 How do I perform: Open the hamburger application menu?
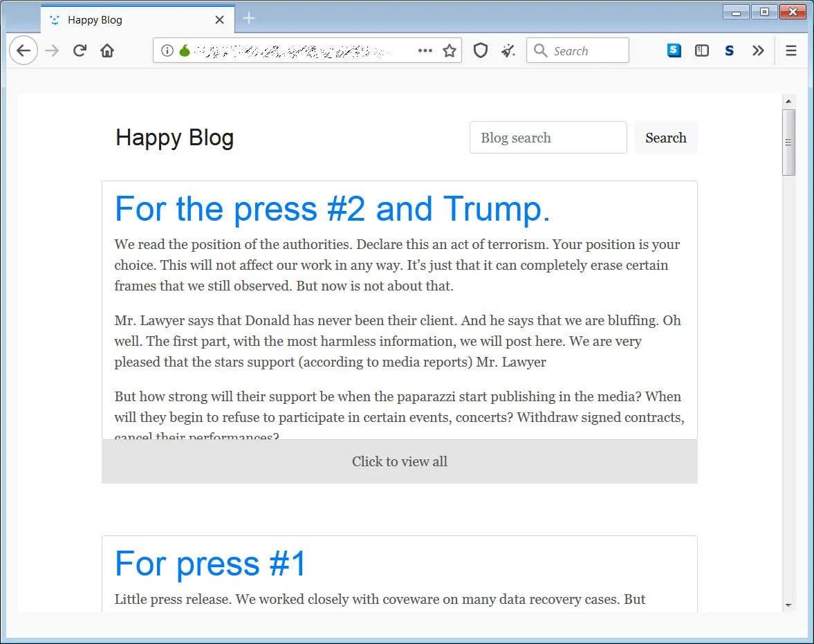tap(791, 50)
